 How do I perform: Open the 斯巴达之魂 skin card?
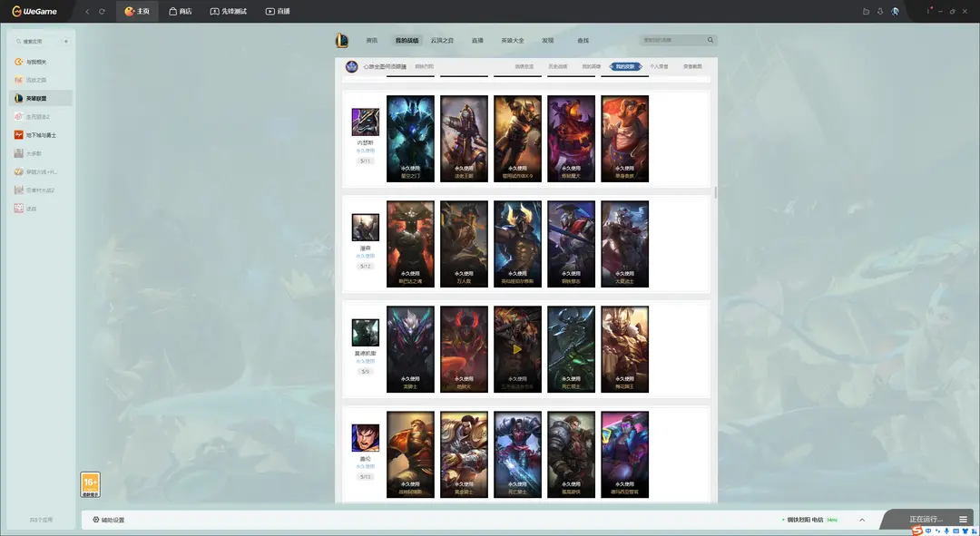(x=411, y=244)
